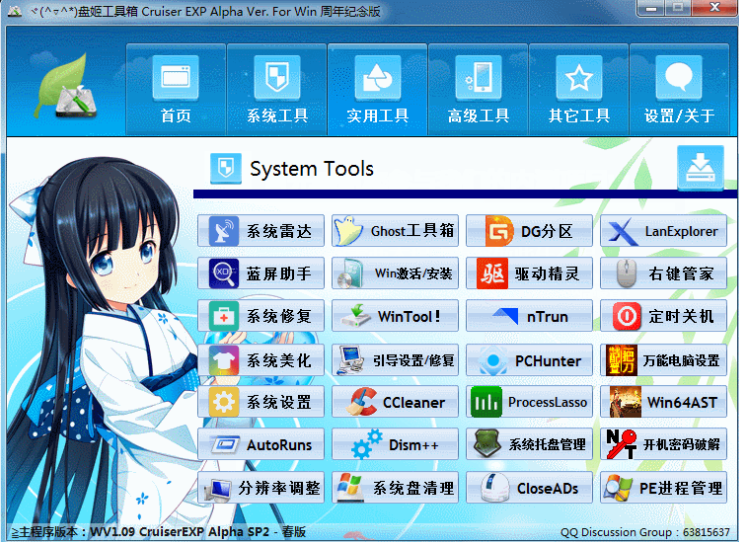Close the Cruiser EXP window
The image size is (739, 542).
(x=714, y=8)
